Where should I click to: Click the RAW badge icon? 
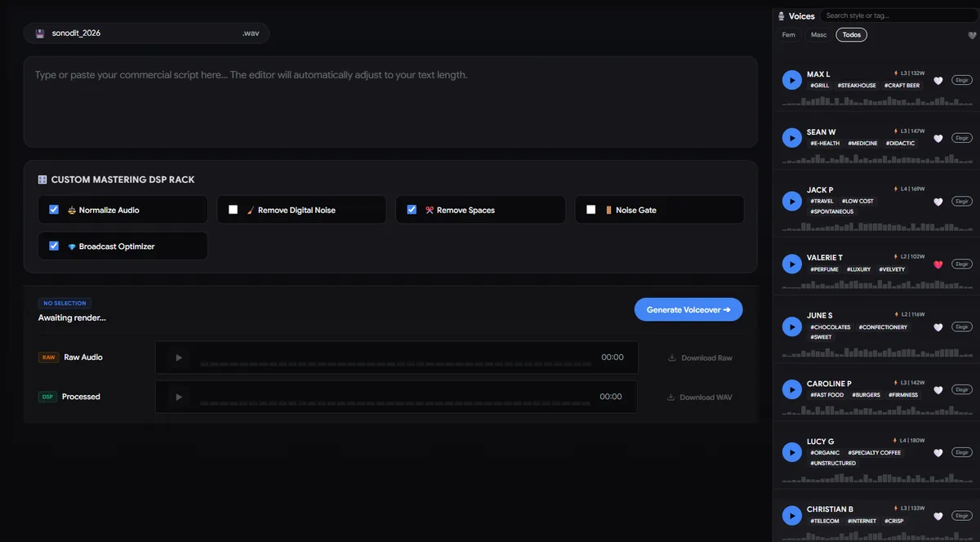coord(49,358)
